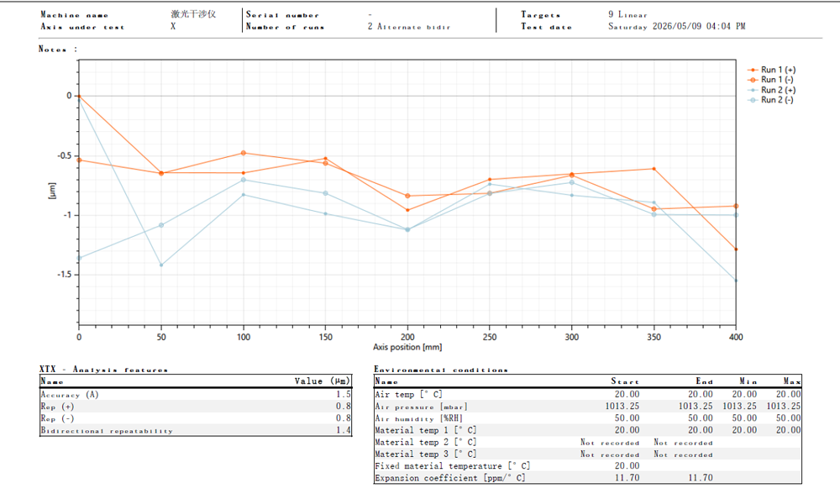Image resolution: width=840 pixels, height=504 pixels.
Task: Select the 'Bidirectional repeatability' row name
Action: pyautogui.click(x=107, y=431)
